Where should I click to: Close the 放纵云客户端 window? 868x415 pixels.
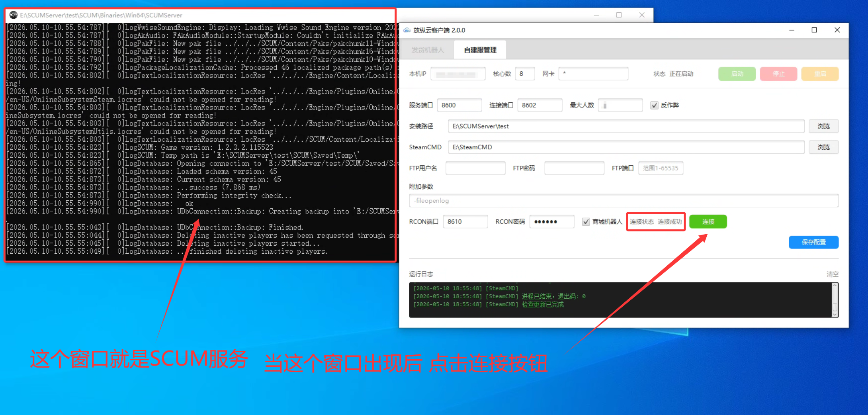coord(837,30)
